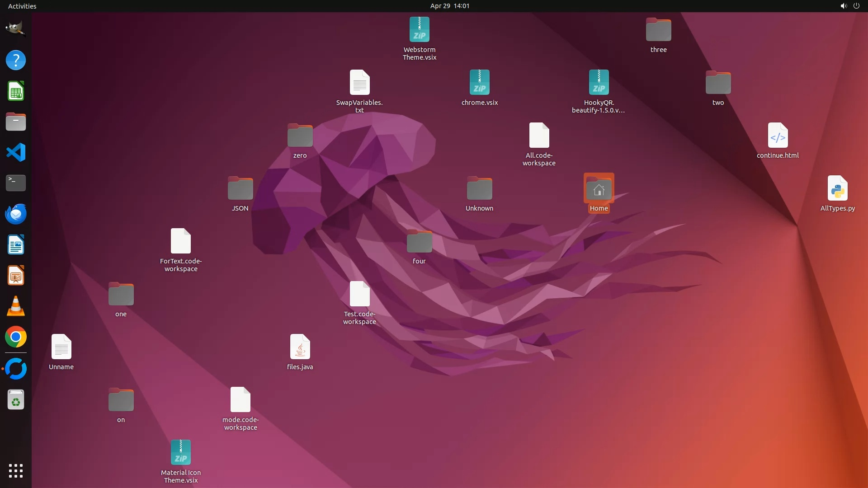
Task: Open the Activities overview
Action: pyautogui.click(x=22, y=6)
